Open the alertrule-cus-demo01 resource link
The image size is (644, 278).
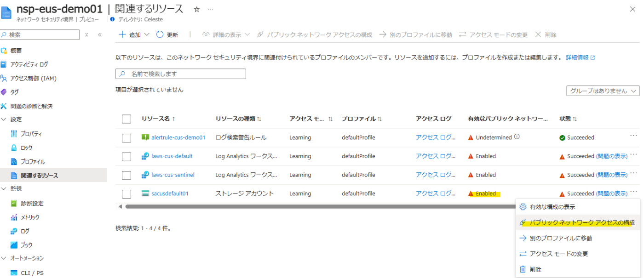click(178, 137)
